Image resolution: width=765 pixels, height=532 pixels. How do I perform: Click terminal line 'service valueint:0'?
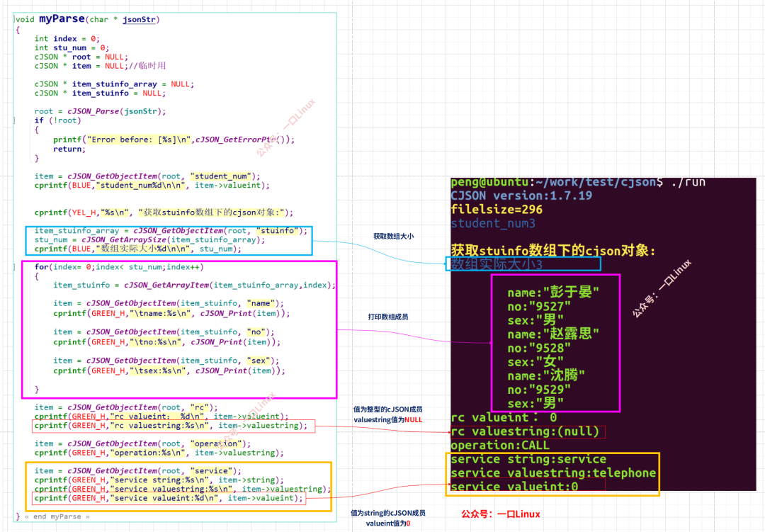[514, 487]
